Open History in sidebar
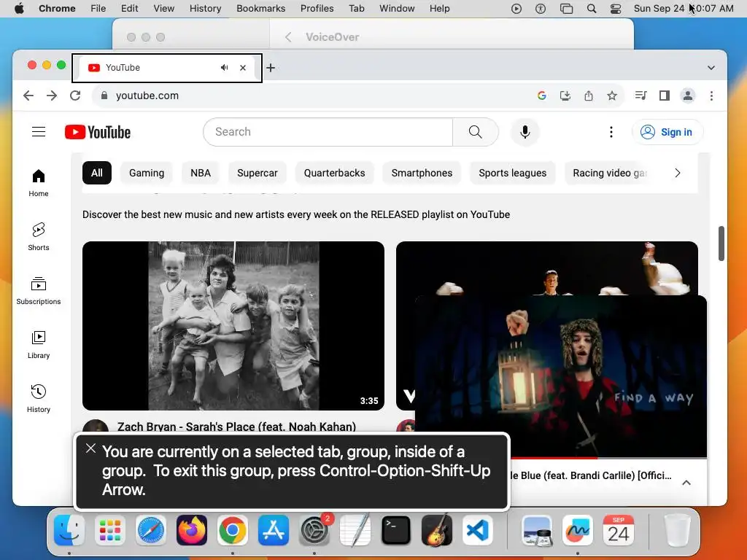747x560 pixels. tap(39, 399)
